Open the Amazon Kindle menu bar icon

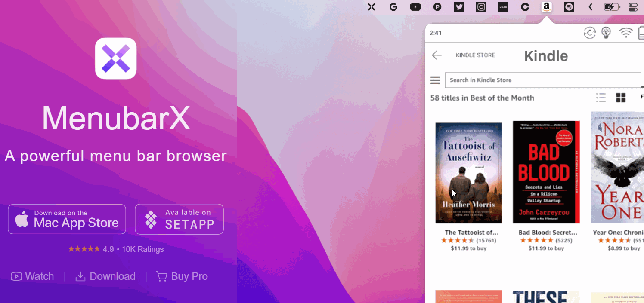(547, 7)
